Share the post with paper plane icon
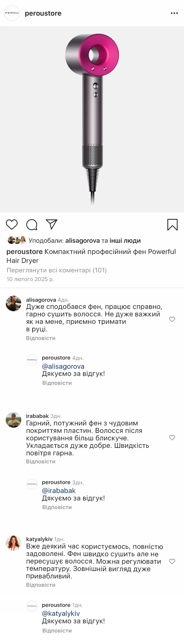 [51, 224]
